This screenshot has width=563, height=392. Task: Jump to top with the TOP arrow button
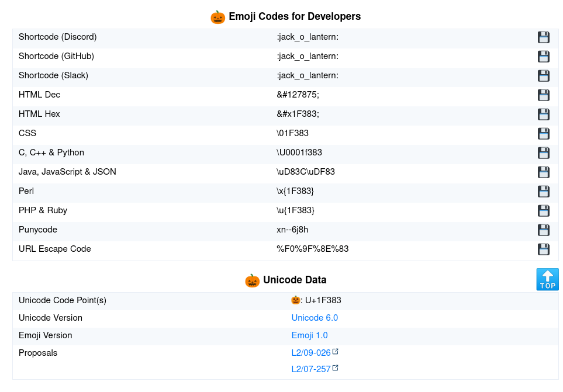(547, 279)
